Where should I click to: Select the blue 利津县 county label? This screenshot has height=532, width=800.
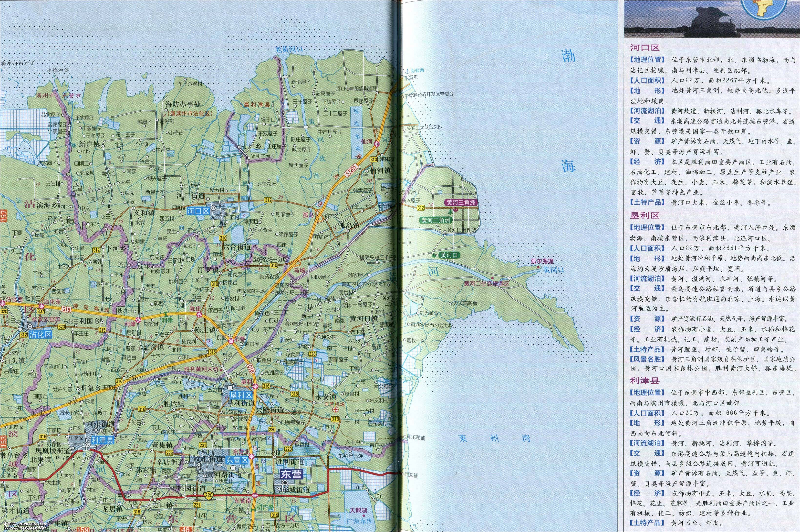pyautogui.click(x=102, y=440)
